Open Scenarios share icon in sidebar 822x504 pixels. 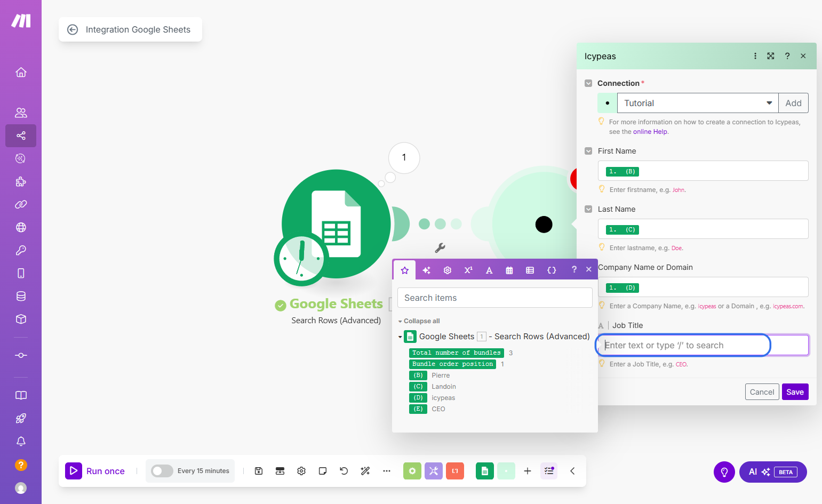point(21,135)
